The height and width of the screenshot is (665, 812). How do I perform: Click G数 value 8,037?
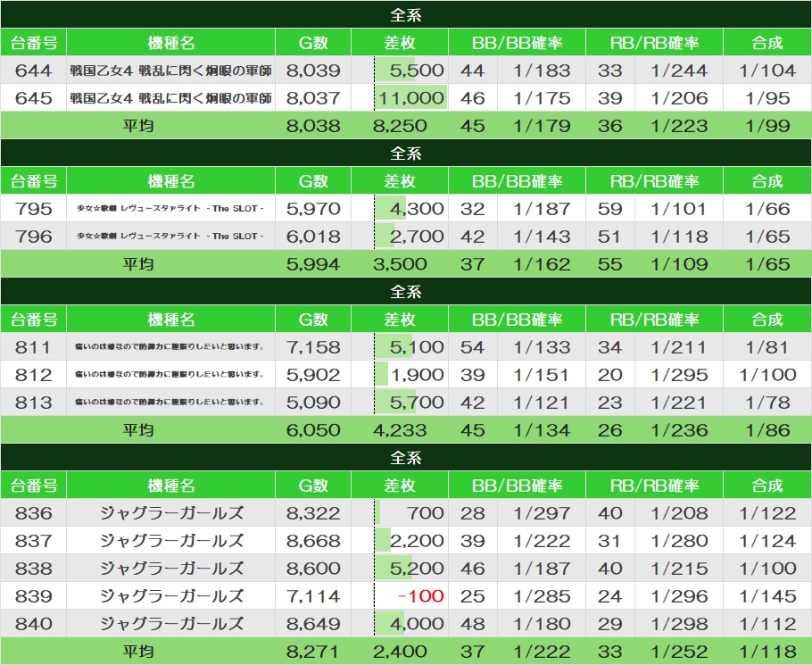tap(313, 98)
